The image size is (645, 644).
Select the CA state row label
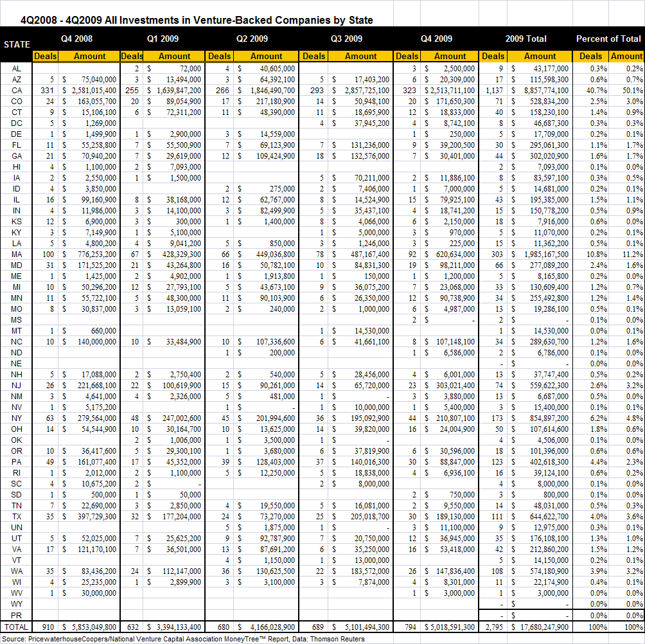(17, 90)
